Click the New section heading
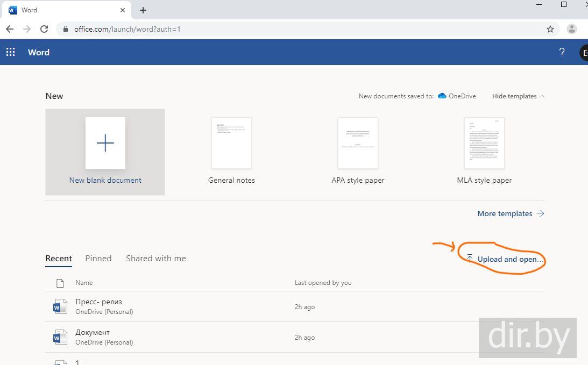588x365 pixels. (x=54, y=96)
